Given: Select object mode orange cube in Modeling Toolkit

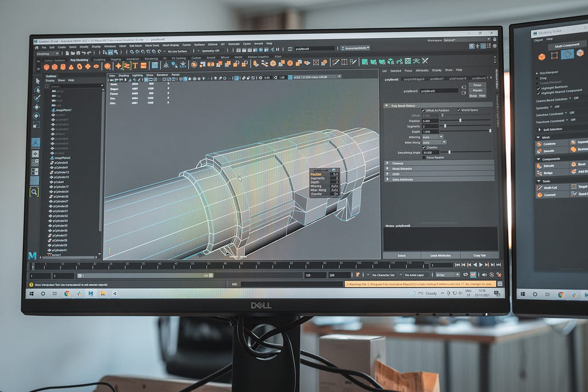Looking at the screenshot, I should (541, 57).
